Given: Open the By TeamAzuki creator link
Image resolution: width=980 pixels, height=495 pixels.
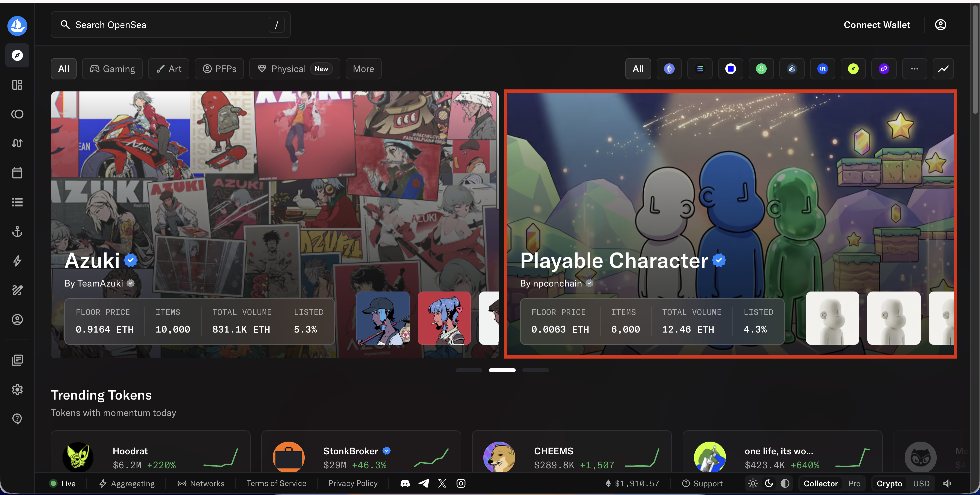Looking at the screenshot, I should [x=99, y=283].
